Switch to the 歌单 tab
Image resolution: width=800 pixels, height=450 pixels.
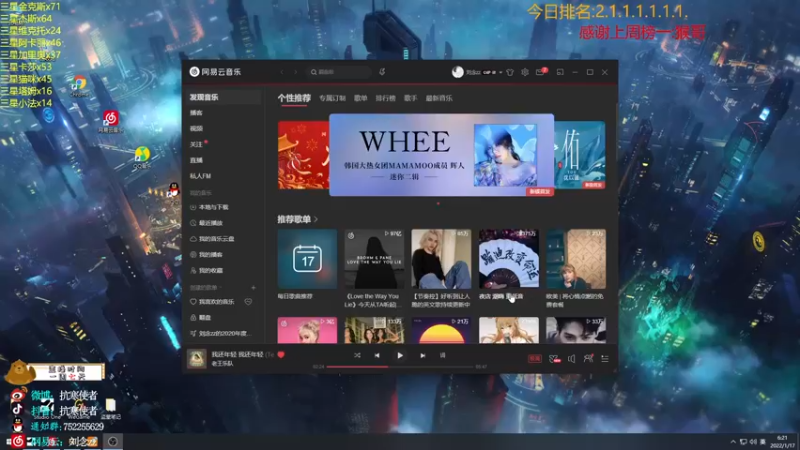coord(361,98)
